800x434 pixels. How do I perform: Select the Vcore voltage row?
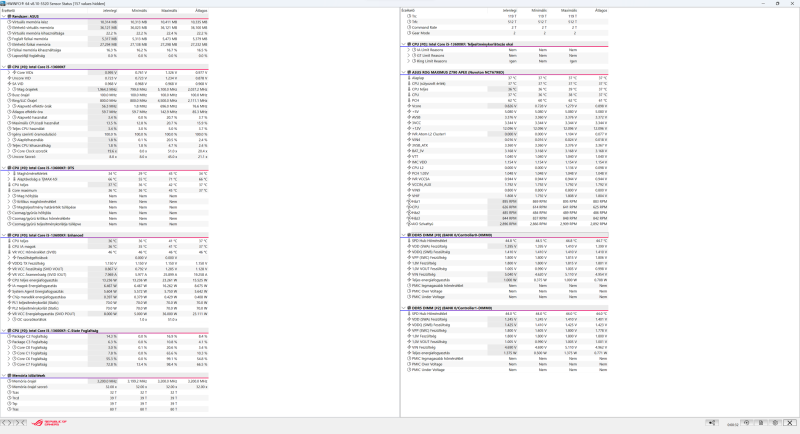pyautogui.click(x=505, y=106)
